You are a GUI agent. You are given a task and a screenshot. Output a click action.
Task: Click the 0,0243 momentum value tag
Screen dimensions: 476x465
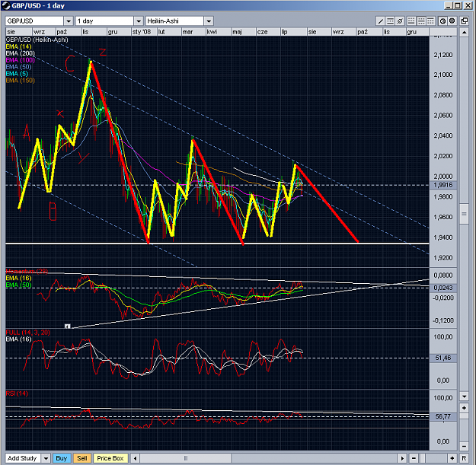pos(443,288)
